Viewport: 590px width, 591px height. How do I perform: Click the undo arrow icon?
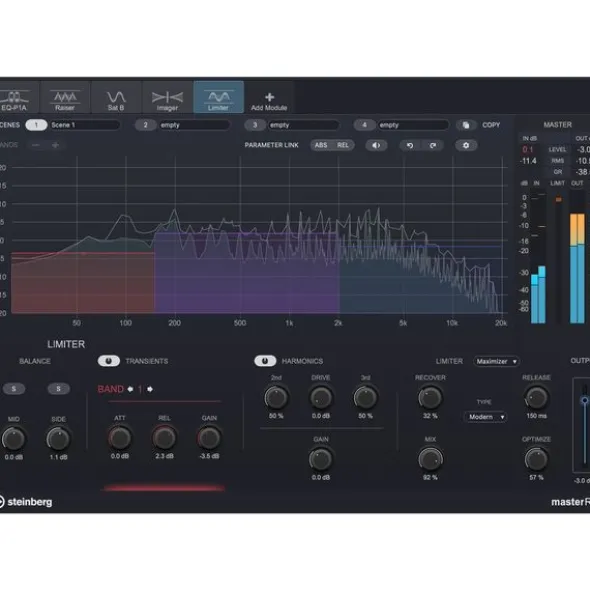[410, 145]
